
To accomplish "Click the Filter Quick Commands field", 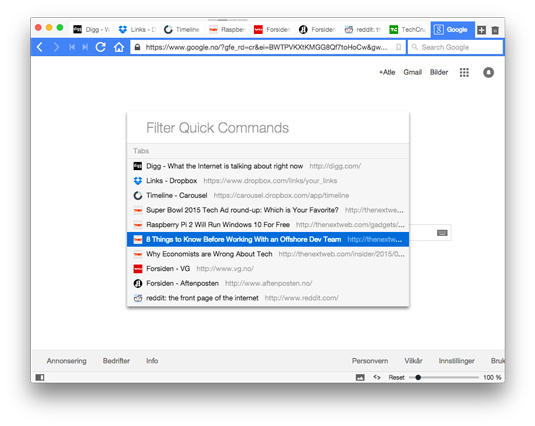I will [x=268, y=128].
